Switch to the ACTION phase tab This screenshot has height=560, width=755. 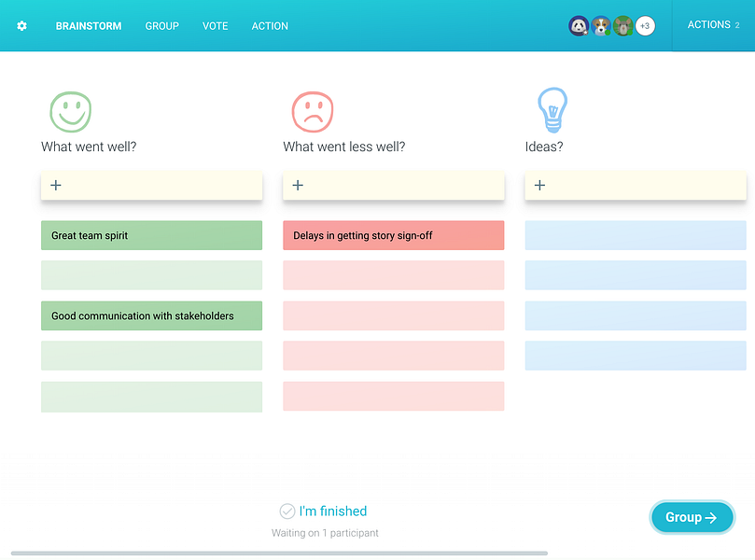tap(270, 26)
